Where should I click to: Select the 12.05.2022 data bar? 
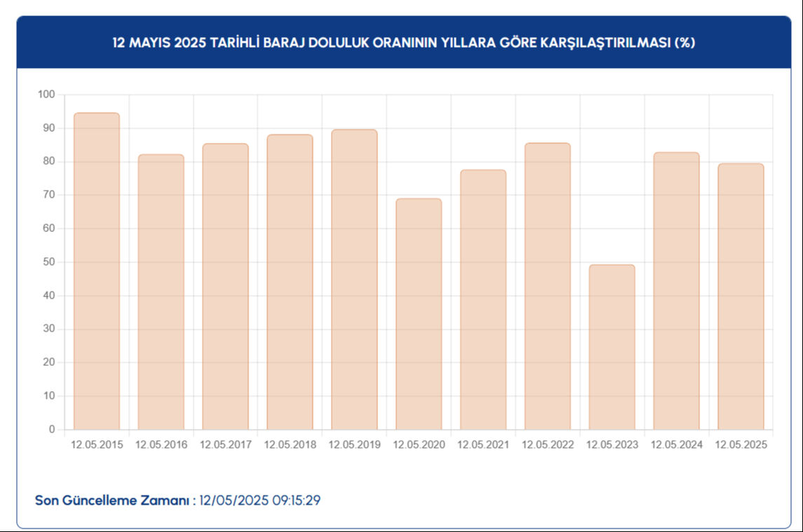[548, 287]
